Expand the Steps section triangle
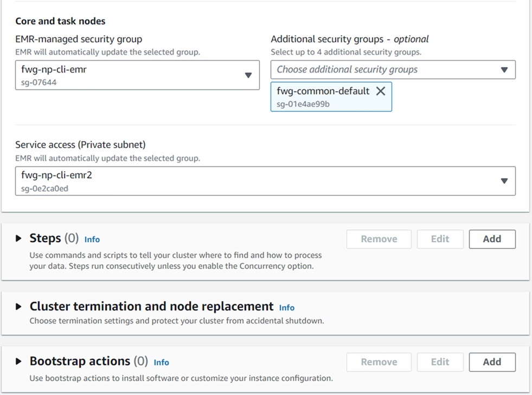 tap(19, 238)
